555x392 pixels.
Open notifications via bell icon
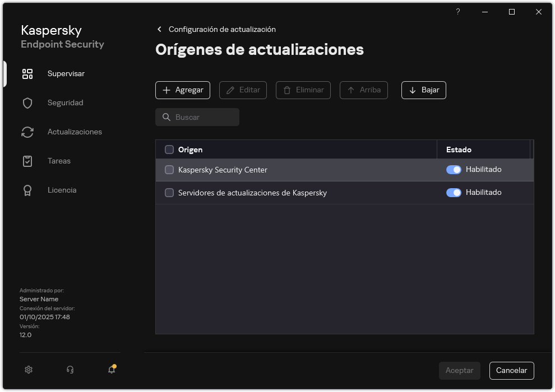111,370
